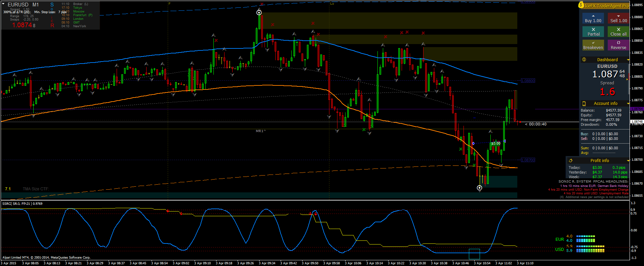Viewport: 644px width, 266px height.
Task: Click the Min. Stop Loss 7 pips text
Action: pyautogui.click(x=50, y=12)
